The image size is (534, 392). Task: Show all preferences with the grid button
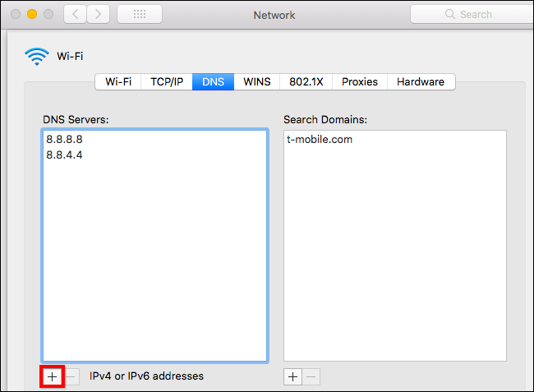(x=139, y=14)
